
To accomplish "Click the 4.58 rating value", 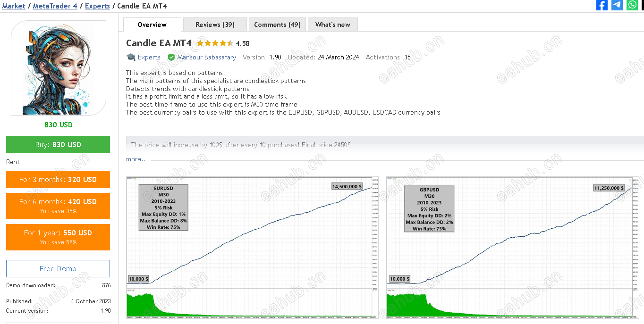I will click(x=243, y=43).
